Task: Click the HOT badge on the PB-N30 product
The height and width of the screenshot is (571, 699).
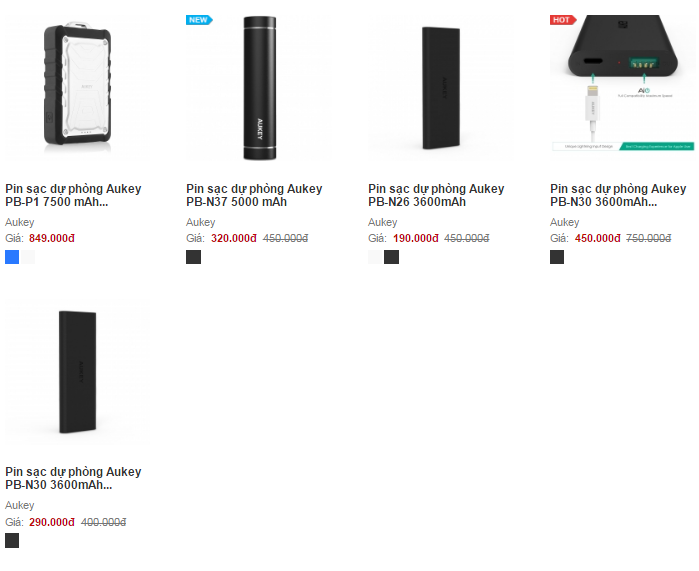Action: click(x=563, y=20)
